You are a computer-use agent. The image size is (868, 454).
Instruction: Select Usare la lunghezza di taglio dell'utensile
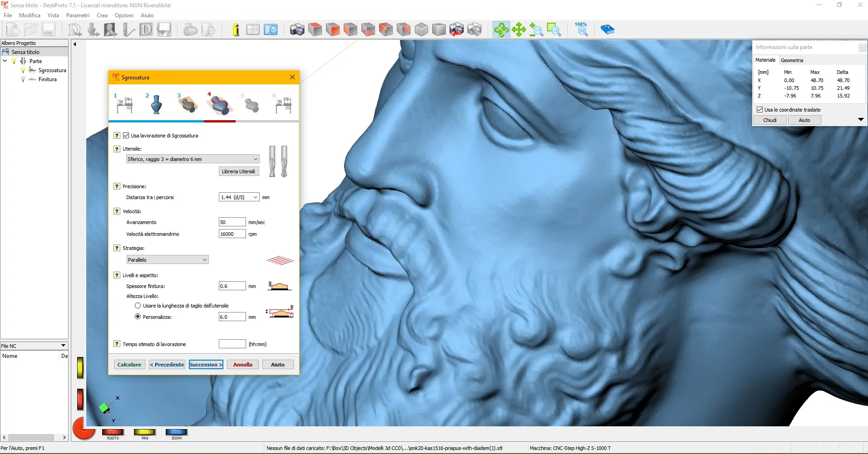click(x=138, y=306)
